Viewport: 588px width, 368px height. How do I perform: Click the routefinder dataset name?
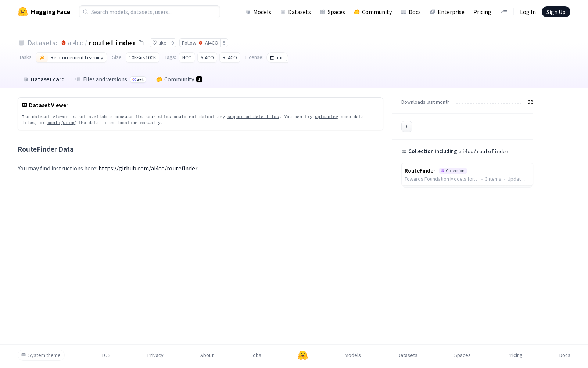pyautogui.click(x=112, y=43)
